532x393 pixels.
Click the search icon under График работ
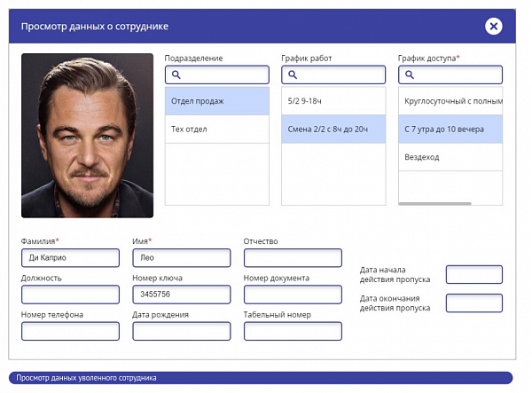[293, 75]
